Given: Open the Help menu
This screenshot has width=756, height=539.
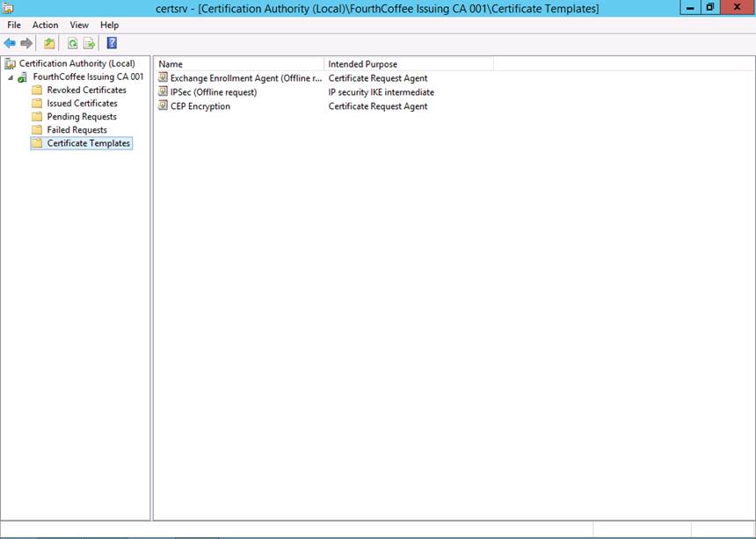Looking at the screenshot, I should pos(109,25).
